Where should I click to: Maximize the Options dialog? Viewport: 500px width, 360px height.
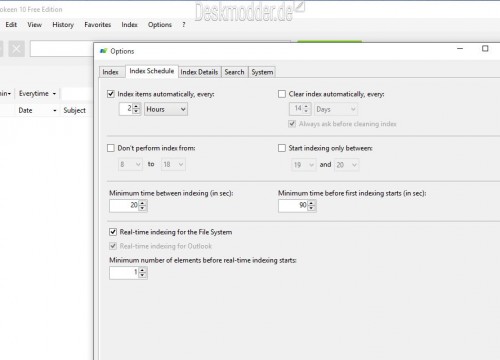[x=485, y=49]
